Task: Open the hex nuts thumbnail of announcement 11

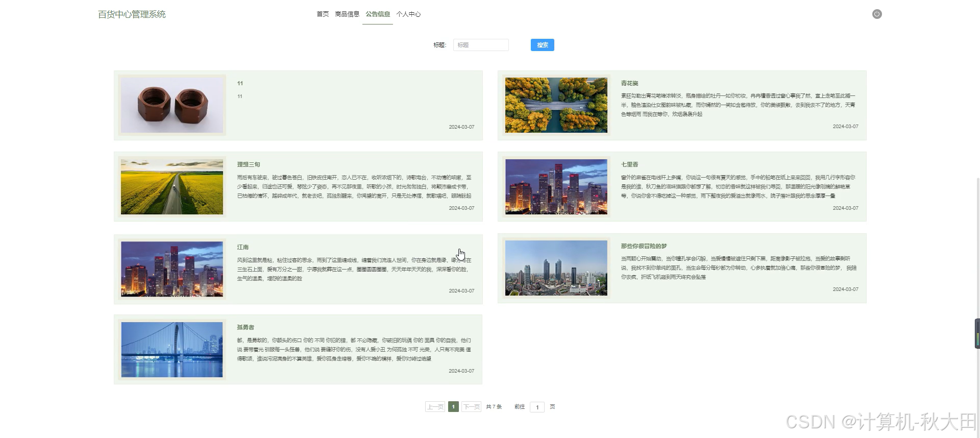Action: 172,105
